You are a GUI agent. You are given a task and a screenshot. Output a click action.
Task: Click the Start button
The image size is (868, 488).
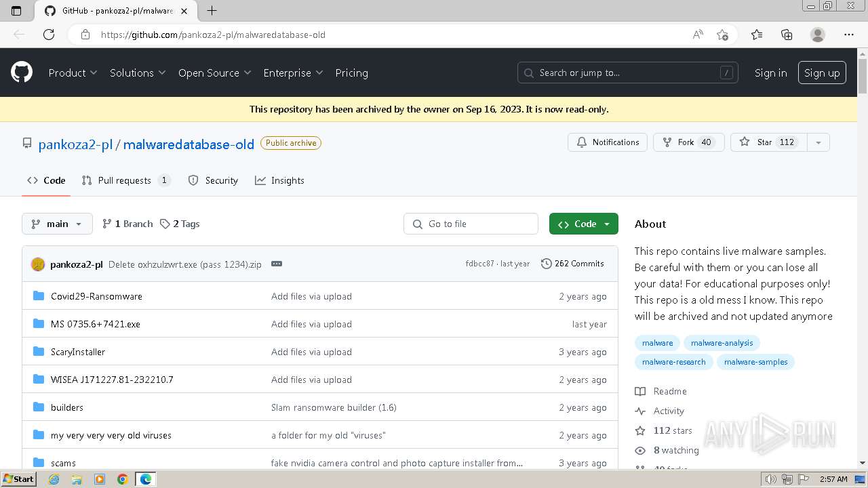point(18,479)
